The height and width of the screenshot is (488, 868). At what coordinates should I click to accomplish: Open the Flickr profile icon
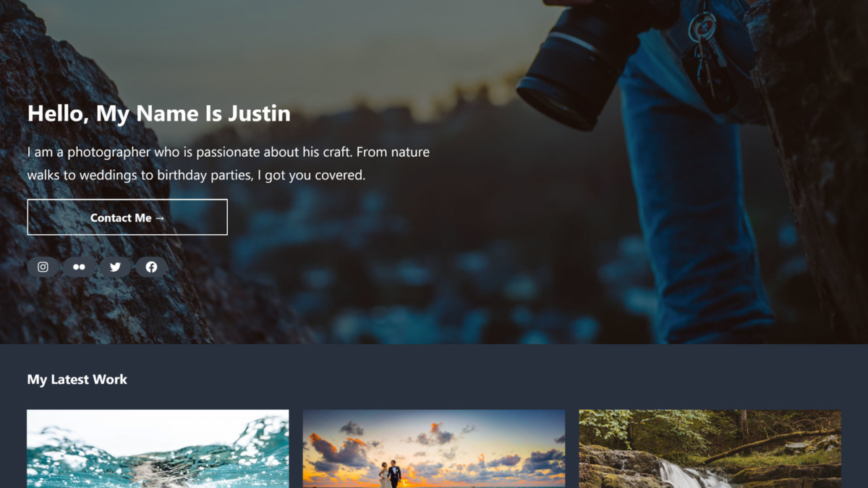79,267
